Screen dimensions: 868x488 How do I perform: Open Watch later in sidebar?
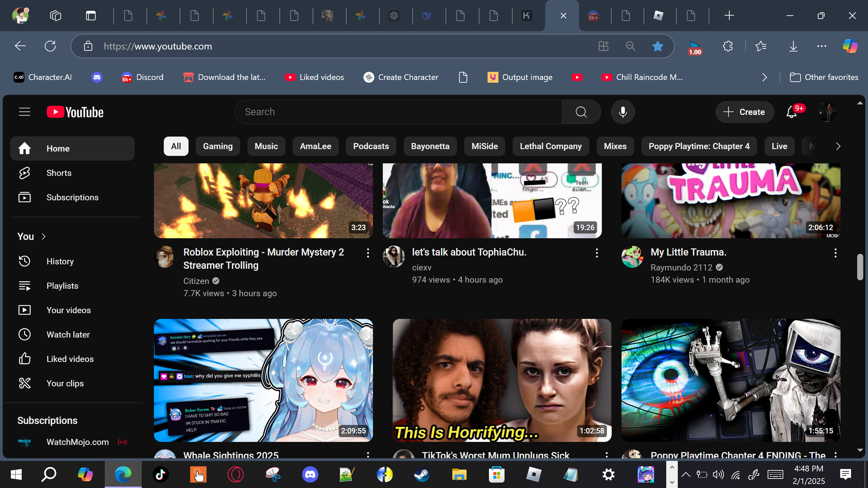pos(68,334)
